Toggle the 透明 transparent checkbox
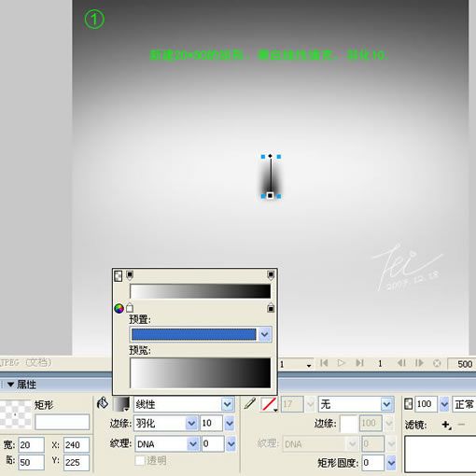Viewport: 476px width, 476px height. point(140,460)
